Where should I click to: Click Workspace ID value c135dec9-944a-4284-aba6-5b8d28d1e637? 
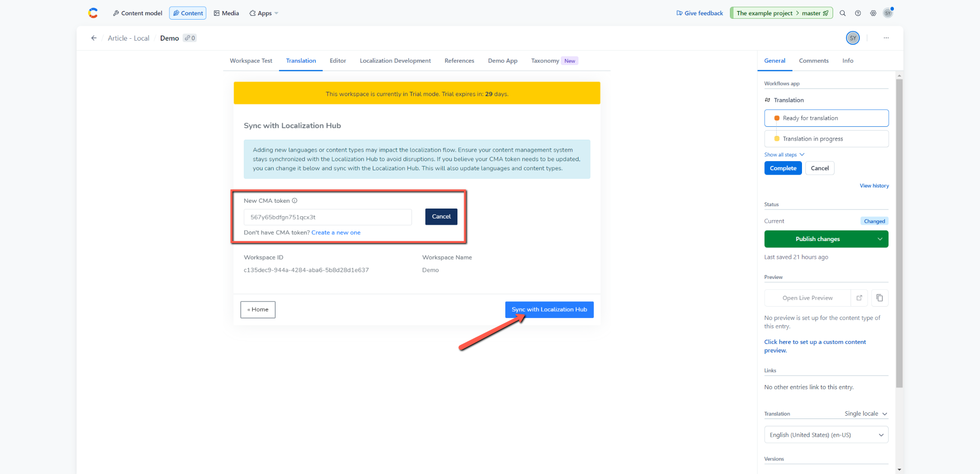pos(306,270)
